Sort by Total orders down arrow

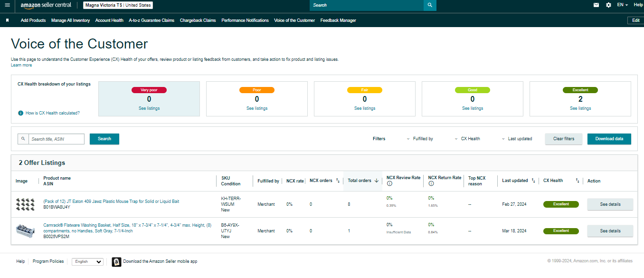377,181
